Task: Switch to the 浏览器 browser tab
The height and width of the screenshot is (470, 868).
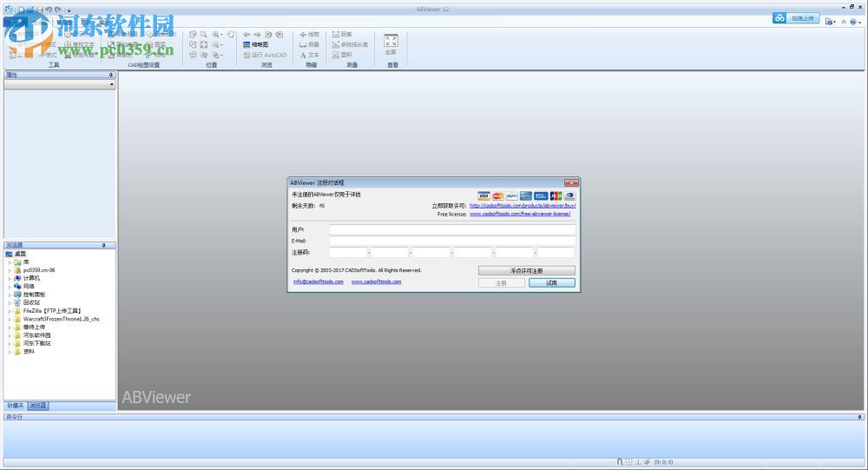Action: click(38, 406)
